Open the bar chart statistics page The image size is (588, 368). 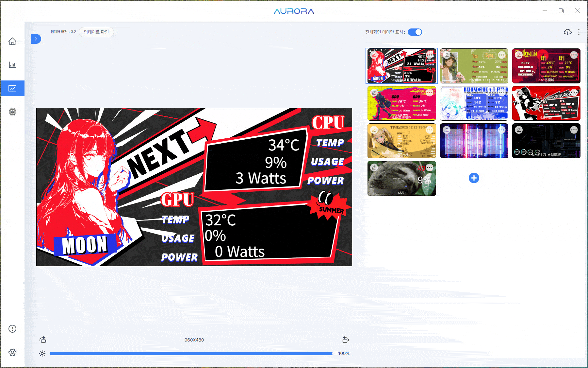(12, 65)
